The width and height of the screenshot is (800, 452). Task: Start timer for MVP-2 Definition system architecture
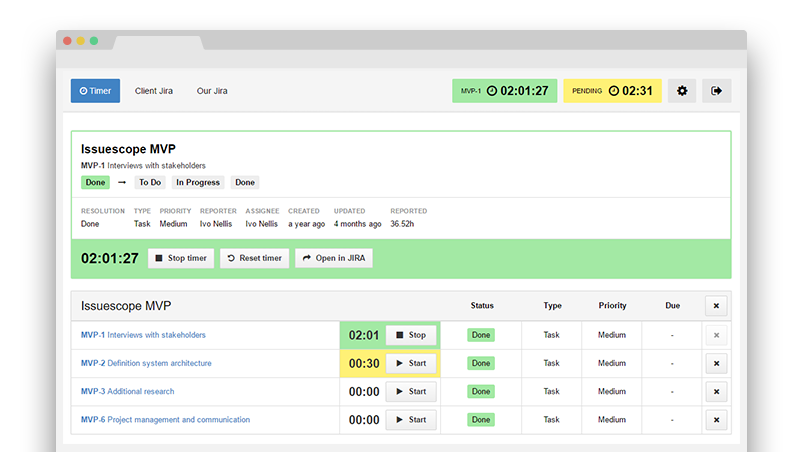click(x=411, y=363)
